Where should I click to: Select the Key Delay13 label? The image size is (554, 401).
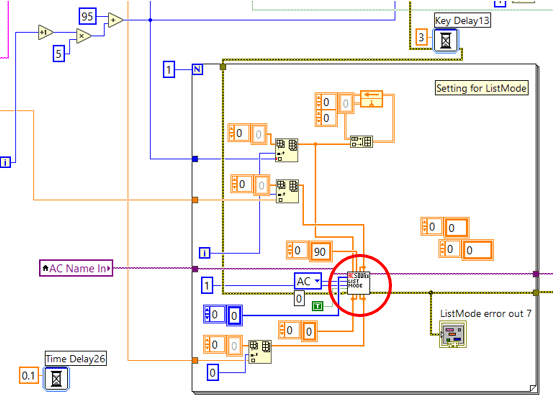pos(462,20)
